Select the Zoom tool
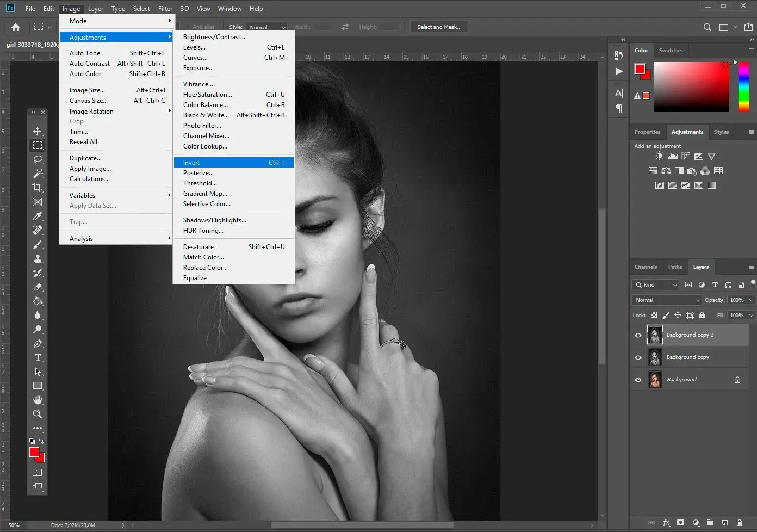The width and height of the screenshot is (757, 532). 38,414
